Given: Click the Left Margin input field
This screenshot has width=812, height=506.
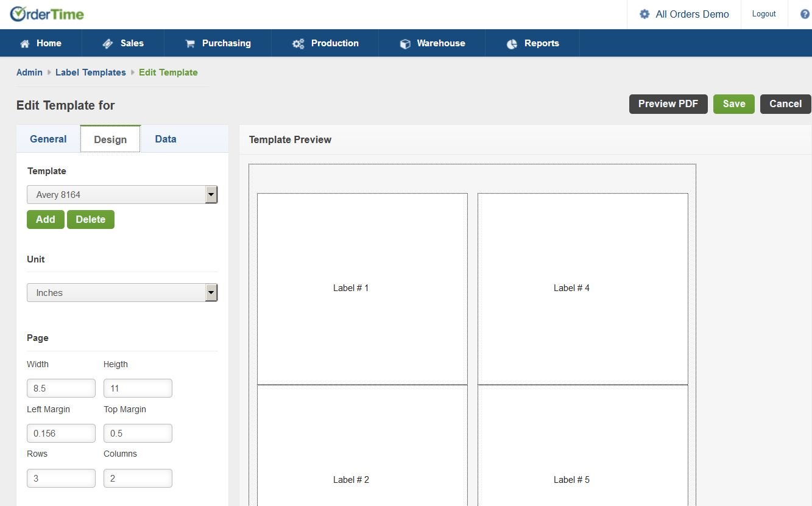Looking at the screenshot, I should pyautogui.click(x=61, y=434).
